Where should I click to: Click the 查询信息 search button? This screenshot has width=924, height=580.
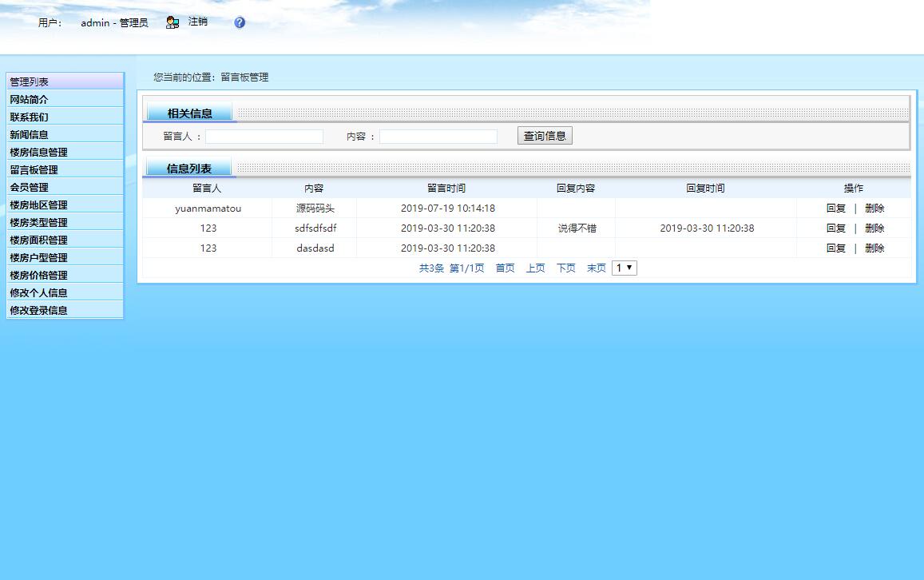[x=544, y=135]
